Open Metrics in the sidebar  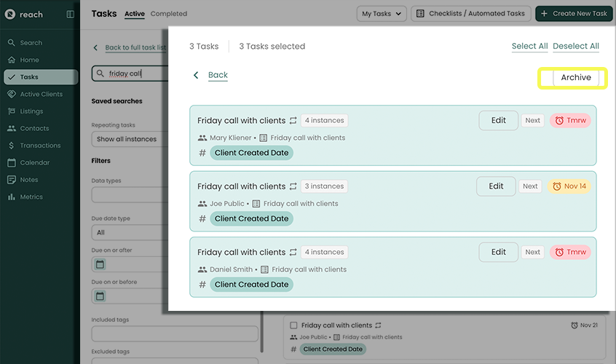point(31,197)
